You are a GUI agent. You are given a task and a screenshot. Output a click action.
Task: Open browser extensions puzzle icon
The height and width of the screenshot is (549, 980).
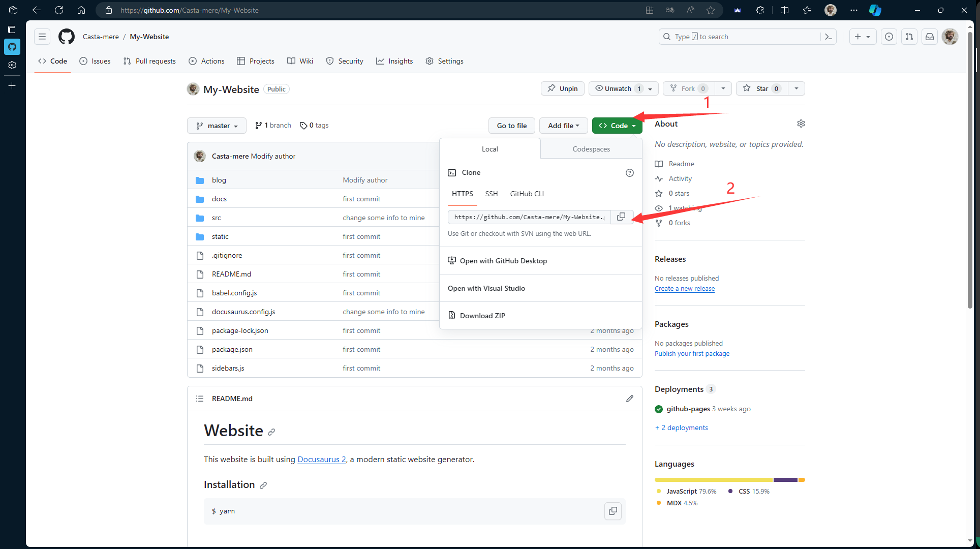760,10
